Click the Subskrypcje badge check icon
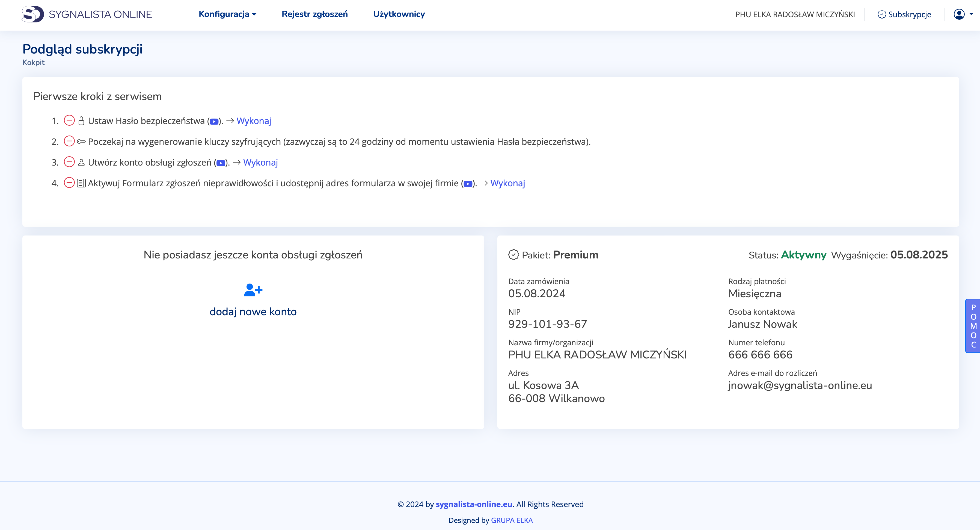 tap(881, 14)
